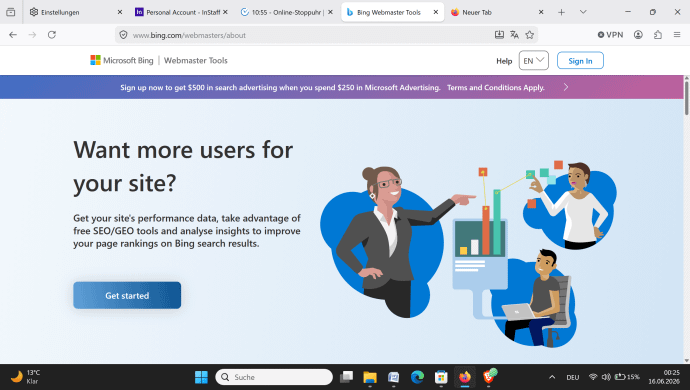Viewport: 690px width, 390px height.
Task: Restore down the browser window
Action: (x=653, y=12)
